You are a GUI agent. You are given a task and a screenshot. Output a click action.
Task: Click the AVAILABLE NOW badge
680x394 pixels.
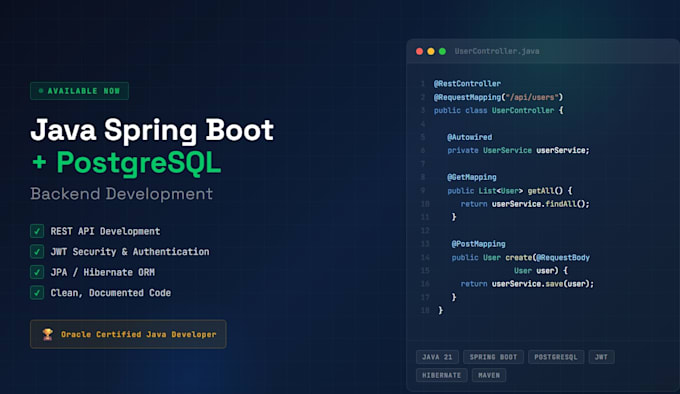(79, 91)
